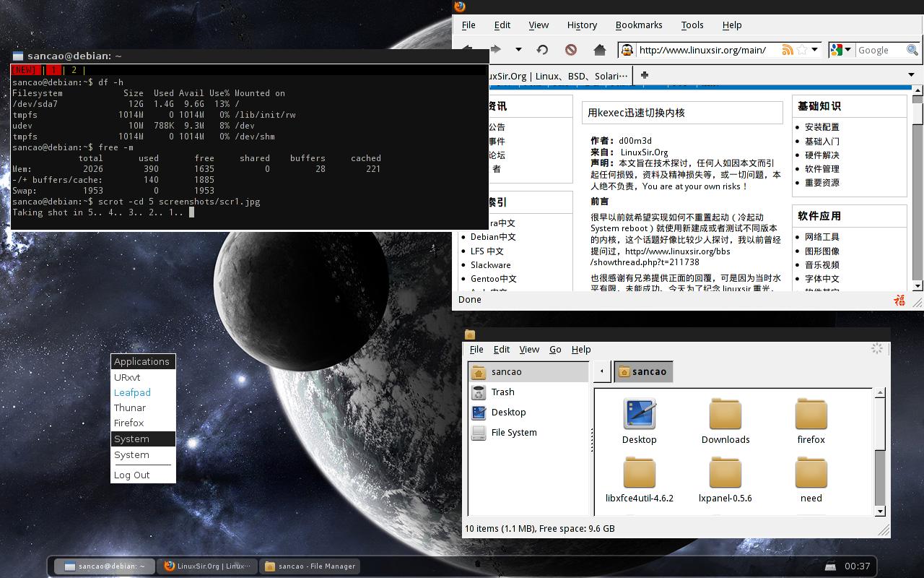Switch to sancao@debian terminal in taskbar

pos(105,566)
